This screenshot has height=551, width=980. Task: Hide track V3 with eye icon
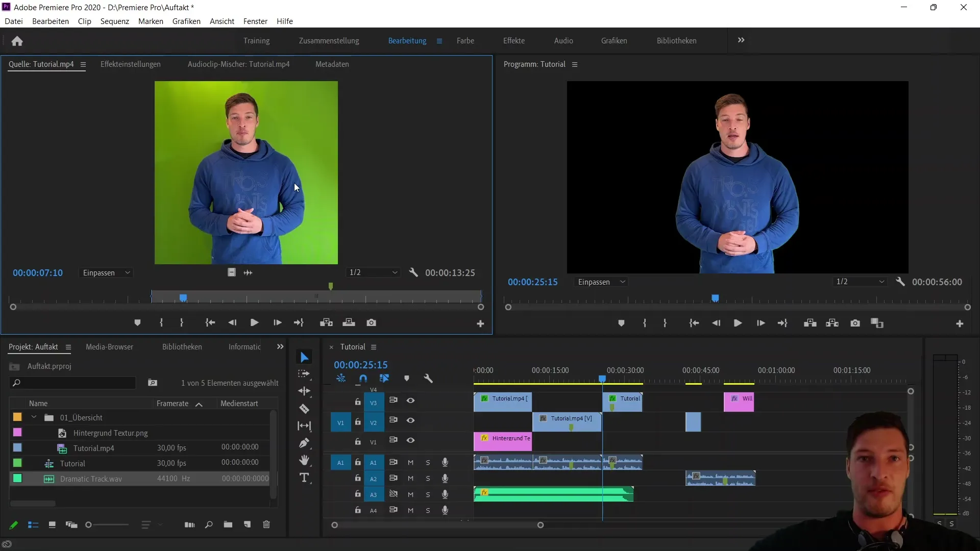click(x=410, y=400)
